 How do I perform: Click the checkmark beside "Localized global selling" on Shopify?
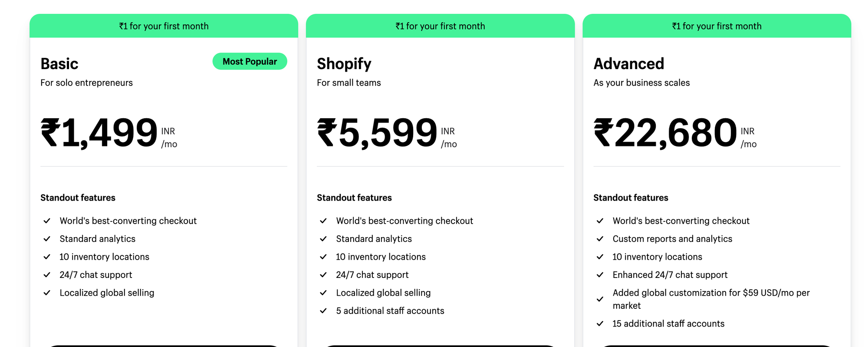click(x=323, y=292)
